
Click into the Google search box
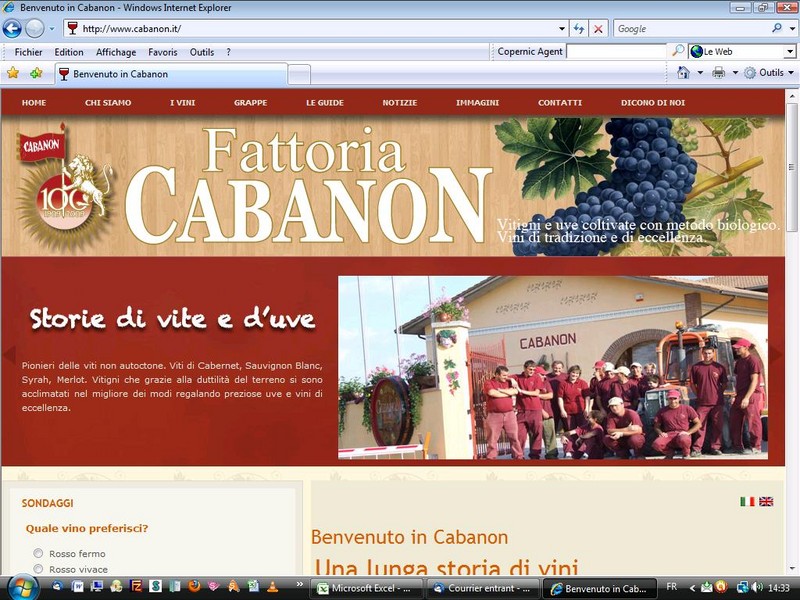click(x=691, y=29)
